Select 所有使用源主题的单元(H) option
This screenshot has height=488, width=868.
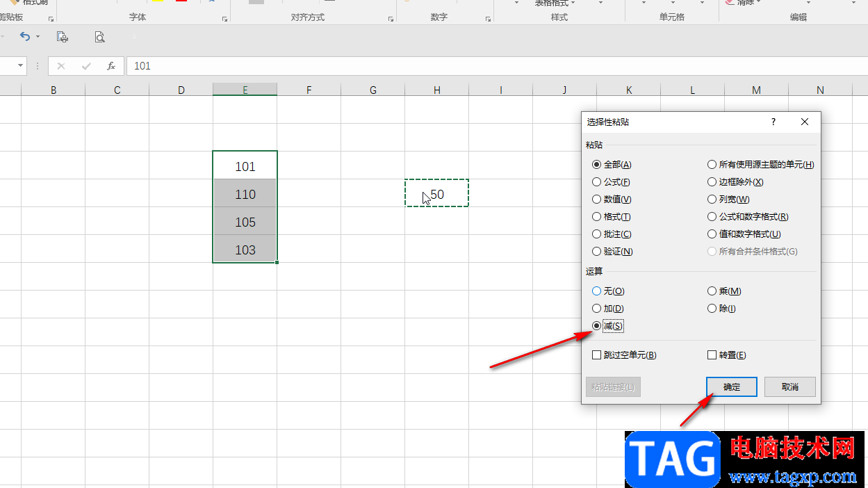(x=760, y=165)
